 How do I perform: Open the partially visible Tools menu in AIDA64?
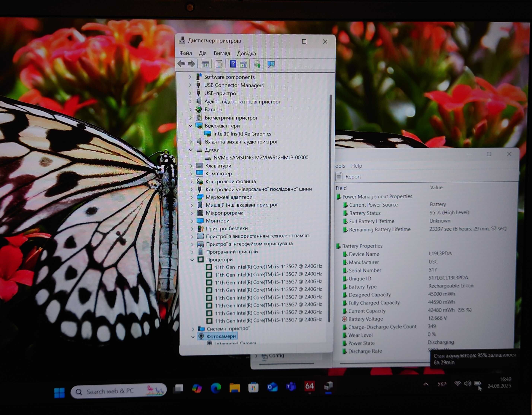[340, 166]
